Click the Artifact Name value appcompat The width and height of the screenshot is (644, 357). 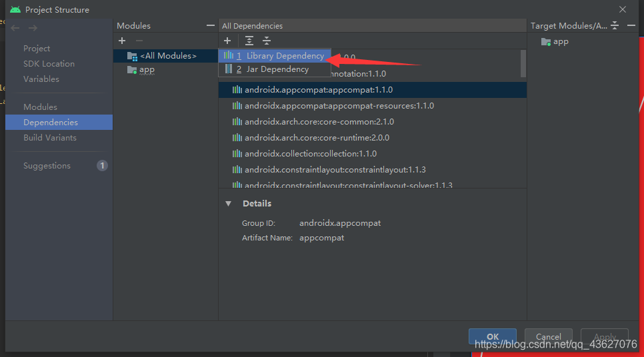click(321, 238)
